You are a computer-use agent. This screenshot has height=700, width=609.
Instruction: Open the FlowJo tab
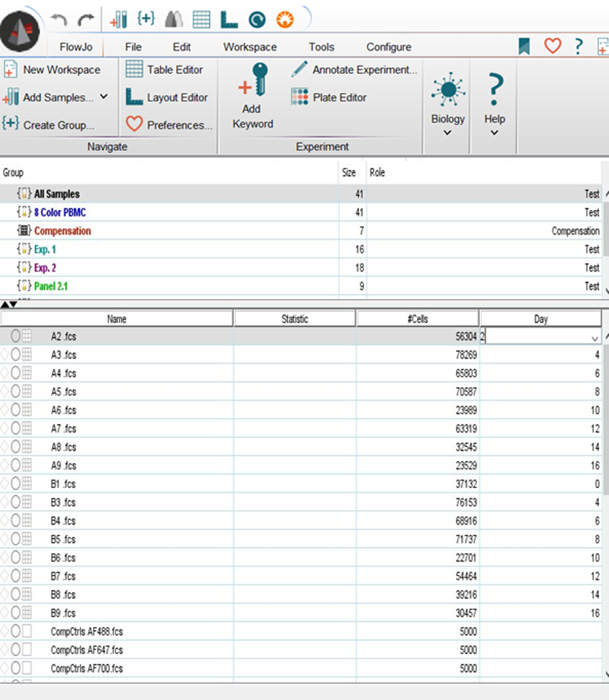pos(76,47)
